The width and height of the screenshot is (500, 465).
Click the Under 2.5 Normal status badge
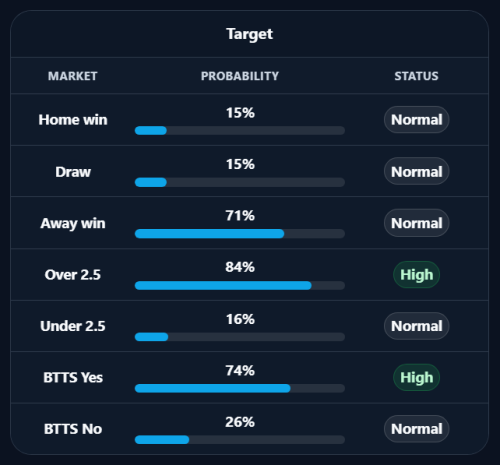click(416, 326)
